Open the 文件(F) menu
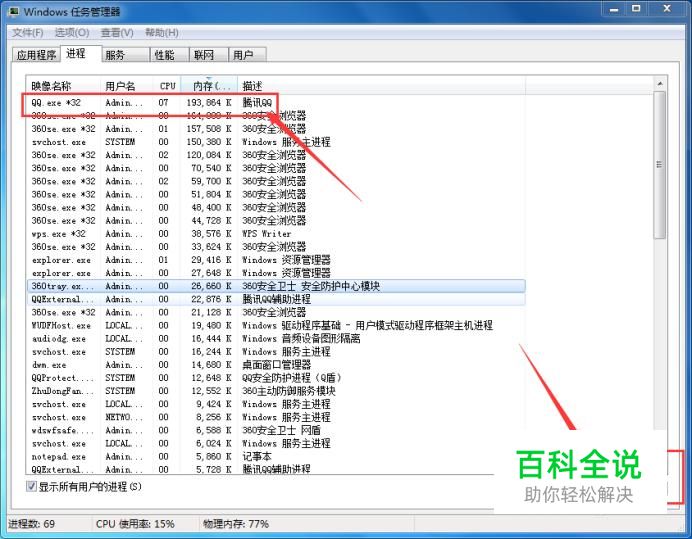 27,33
